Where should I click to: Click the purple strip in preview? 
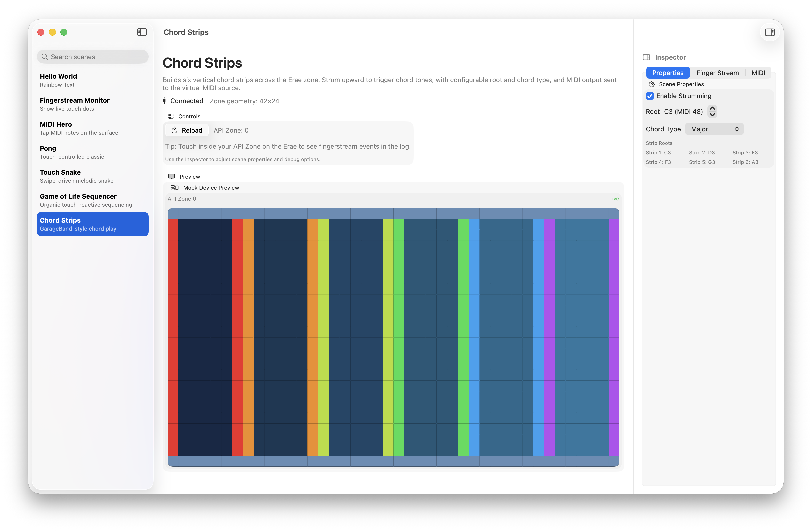click(549, 337)
